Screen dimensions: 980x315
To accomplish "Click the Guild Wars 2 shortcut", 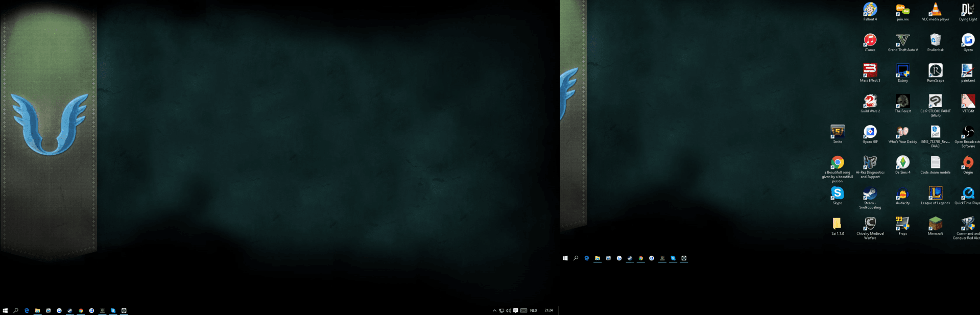I will (x=870, y=102).
